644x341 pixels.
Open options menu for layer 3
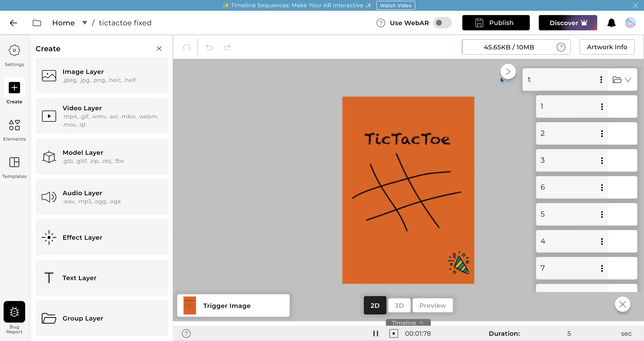[602, 160]
